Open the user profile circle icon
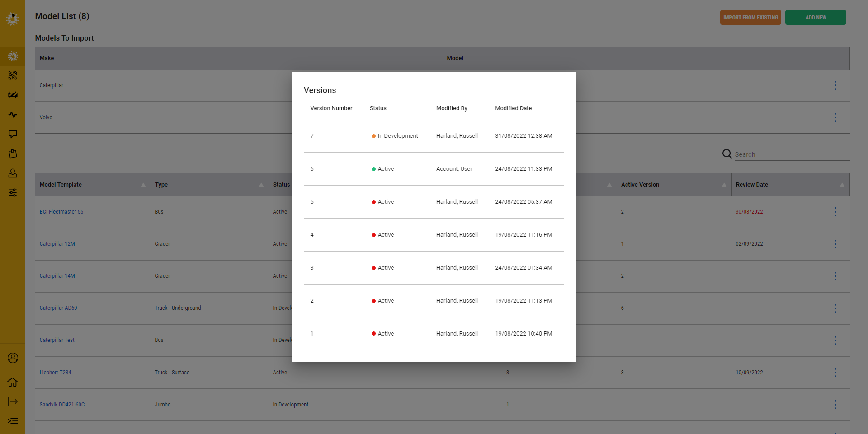This screenshot has width=868, height=434. 13,358
